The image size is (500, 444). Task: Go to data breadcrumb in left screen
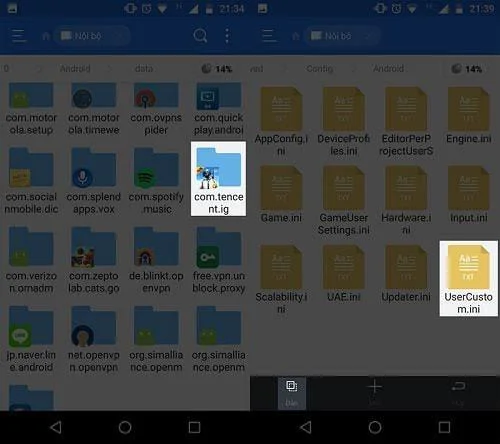coord(144,69)
